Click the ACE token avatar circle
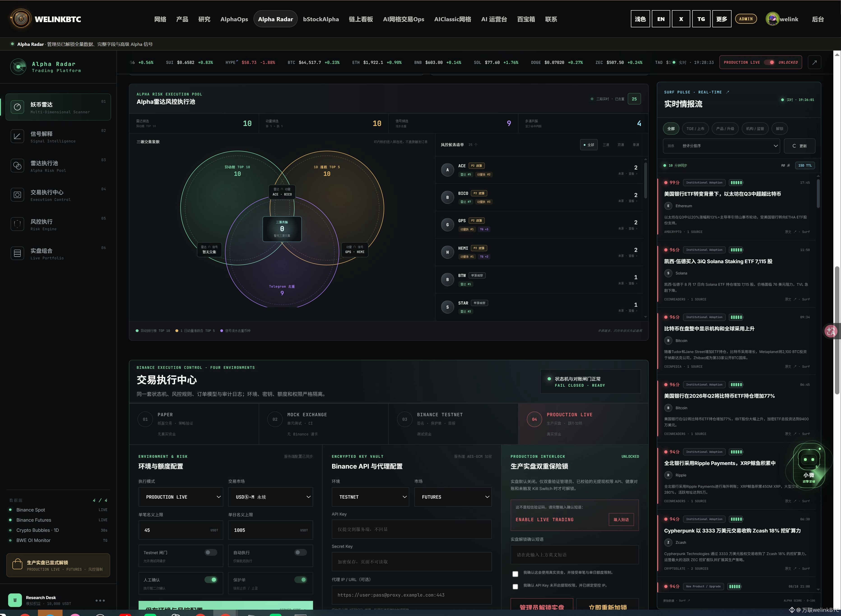Screen dimensions: 841x616 click(x=447, y=170)
